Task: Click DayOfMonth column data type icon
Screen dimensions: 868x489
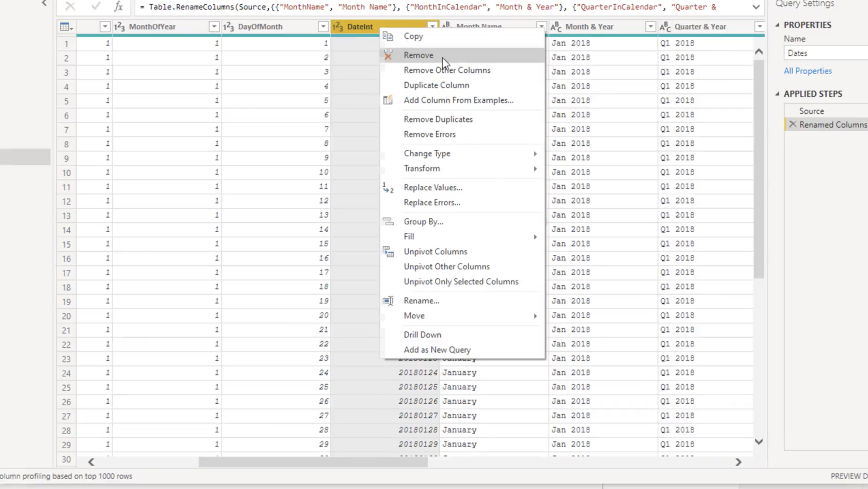Action: point(228,27)
